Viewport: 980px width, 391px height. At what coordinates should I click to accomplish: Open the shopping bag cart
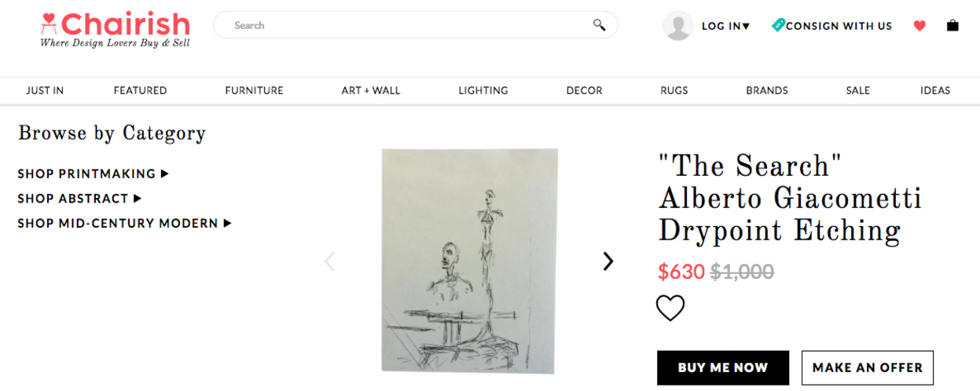[x=952, y=26]
